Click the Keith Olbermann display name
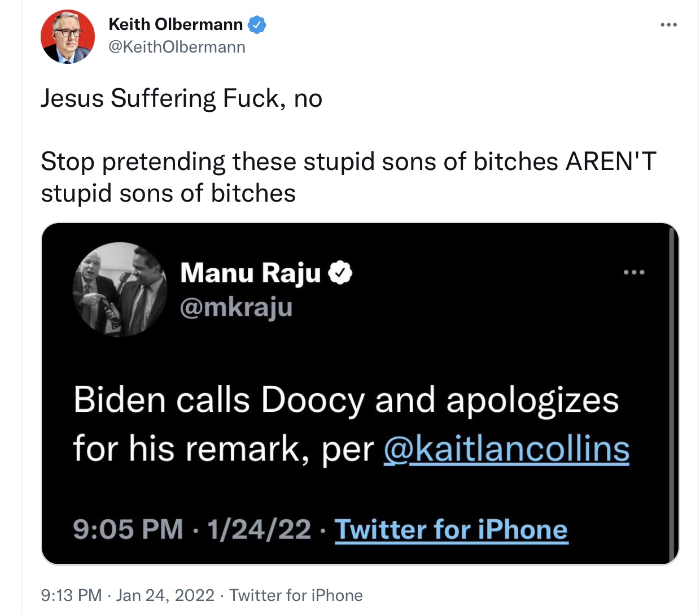 point(176,24)
